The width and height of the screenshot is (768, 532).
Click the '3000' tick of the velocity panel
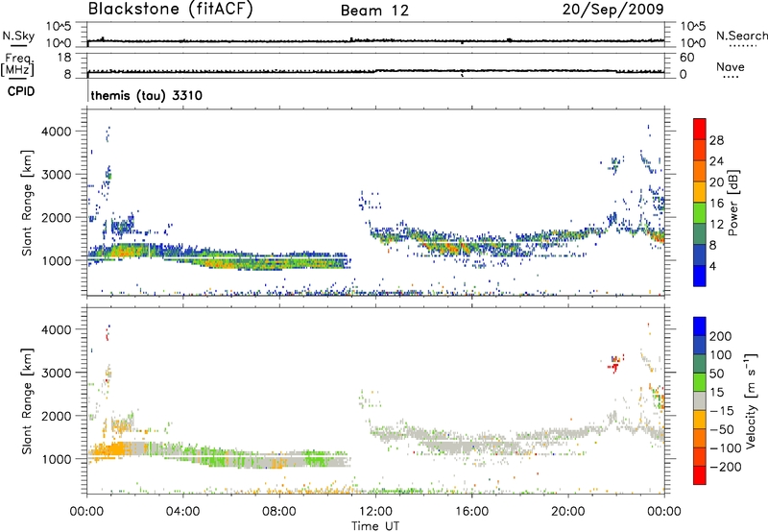56,373
